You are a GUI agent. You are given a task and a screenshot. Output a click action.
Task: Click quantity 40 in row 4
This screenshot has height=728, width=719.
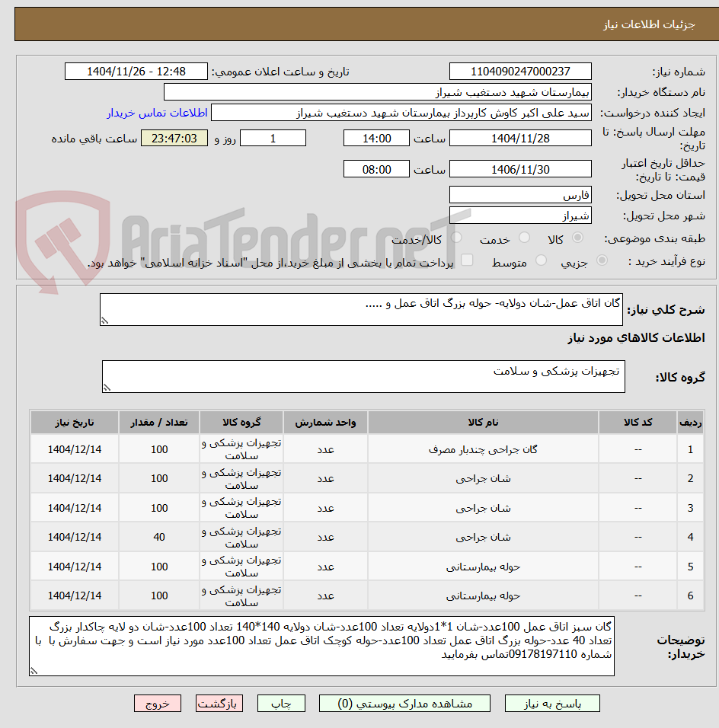159,537
